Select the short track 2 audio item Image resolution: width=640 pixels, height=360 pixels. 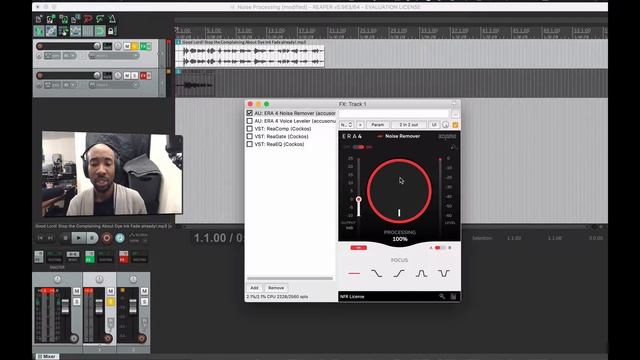click(195, 85)
